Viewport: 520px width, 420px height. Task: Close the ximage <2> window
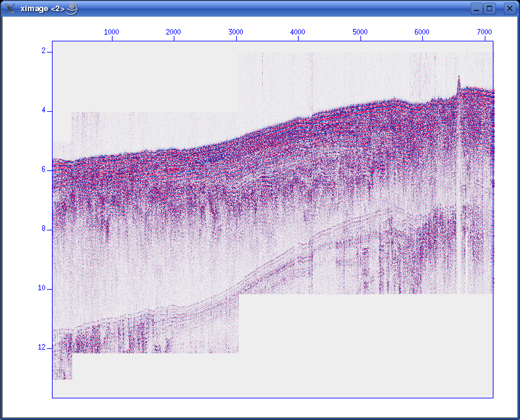509,9
